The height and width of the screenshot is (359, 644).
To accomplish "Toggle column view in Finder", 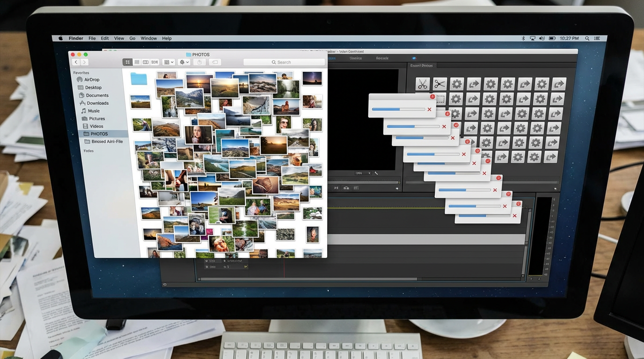I will [x=146, y=62].
